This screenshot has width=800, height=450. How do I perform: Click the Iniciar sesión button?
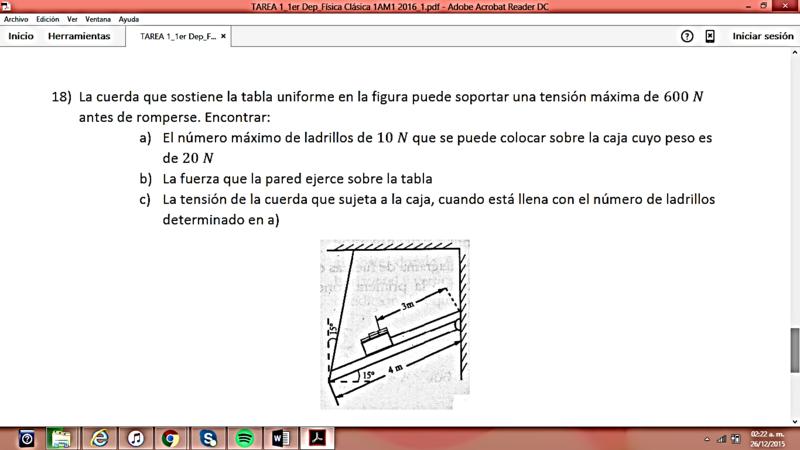point(762,36)
